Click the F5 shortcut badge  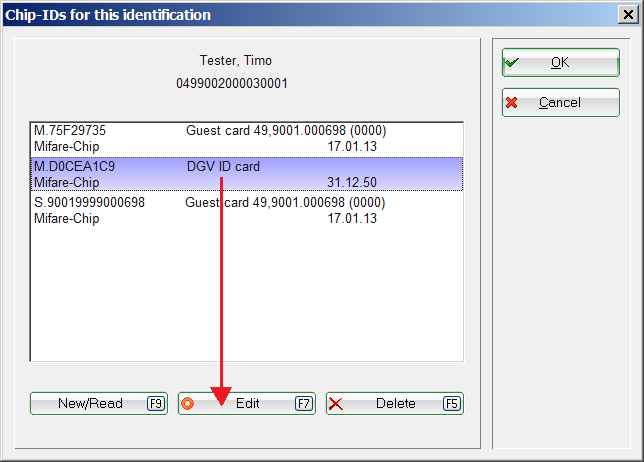tap(452, 404)
